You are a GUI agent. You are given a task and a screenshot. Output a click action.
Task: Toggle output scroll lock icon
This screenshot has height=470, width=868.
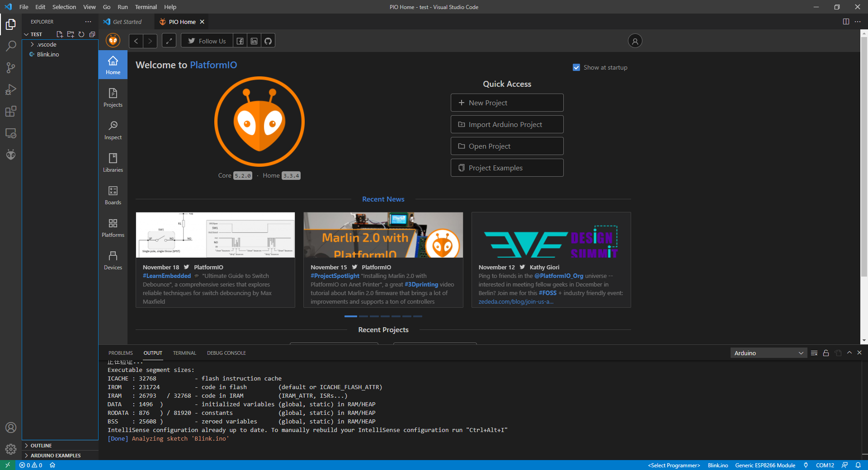tap(826, 353)
